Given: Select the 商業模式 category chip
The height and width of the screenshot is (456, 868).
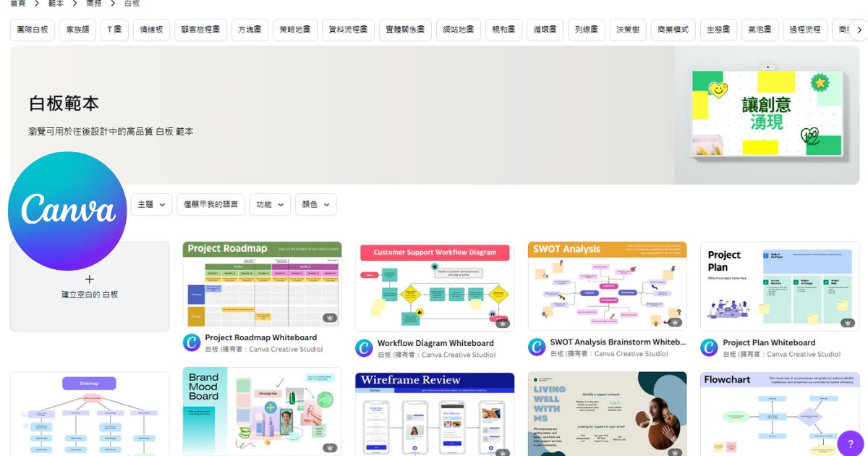Looking at the screenshot, I should point(673,30).
